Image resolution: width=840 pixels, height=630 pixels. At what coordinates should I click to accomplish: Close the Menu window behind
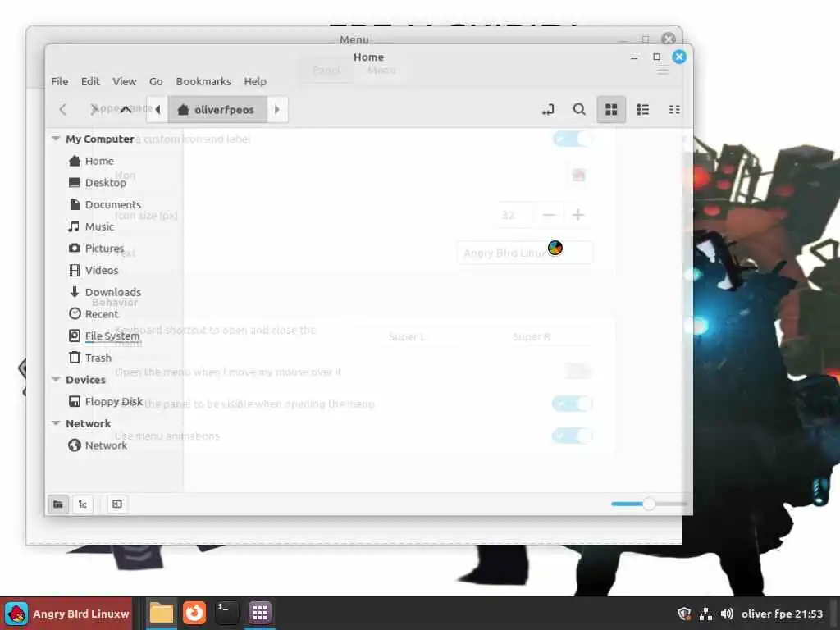[669, 39]
